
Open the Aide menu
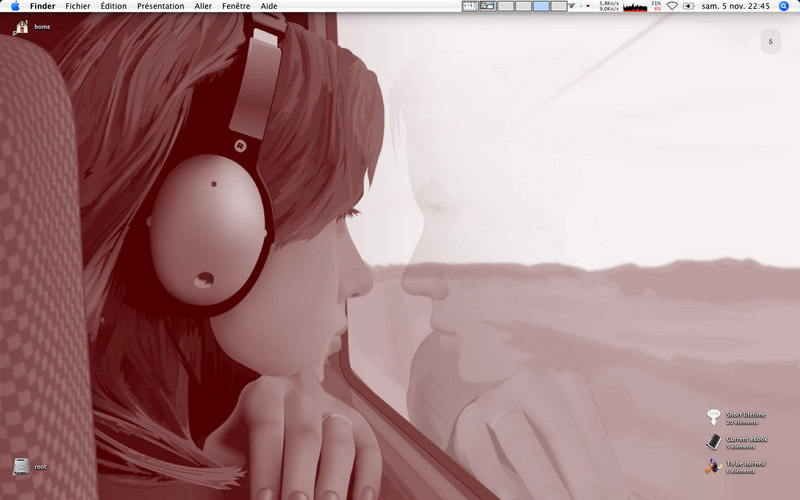[269, 6]
